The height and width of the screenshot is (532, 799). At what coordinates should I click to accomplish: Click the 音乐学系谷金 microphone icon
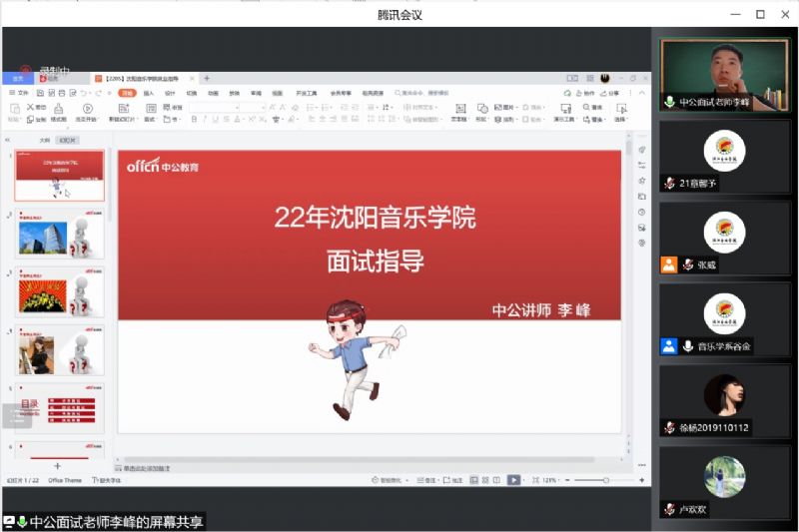tap(688, 346)
